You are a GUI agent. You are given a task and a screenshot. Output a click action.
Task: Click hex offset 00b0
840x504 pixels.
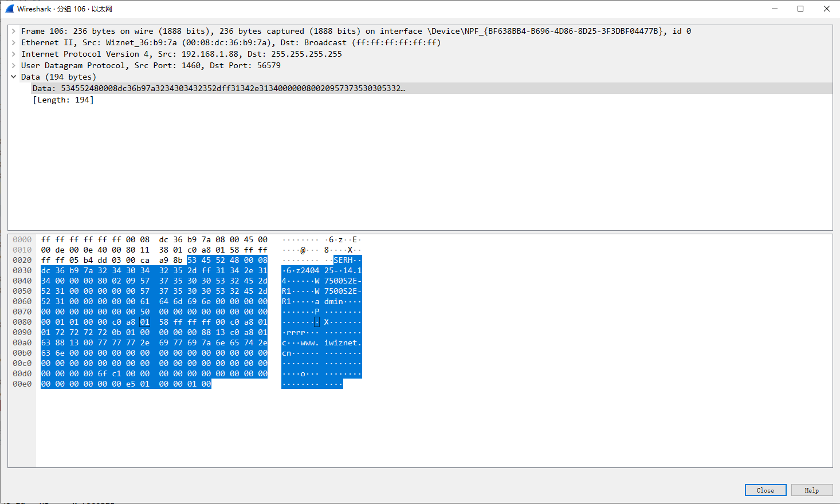pyautogui.click(x=22, y=353)
